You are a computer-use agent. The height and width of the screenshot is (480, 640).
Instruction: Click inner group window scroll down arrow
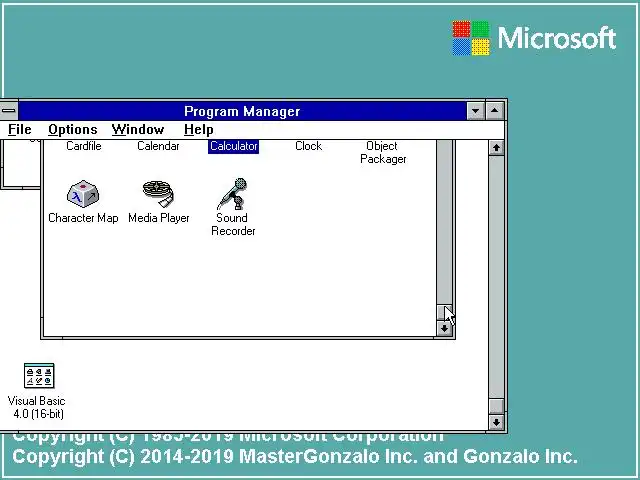(x=444, y=329)
